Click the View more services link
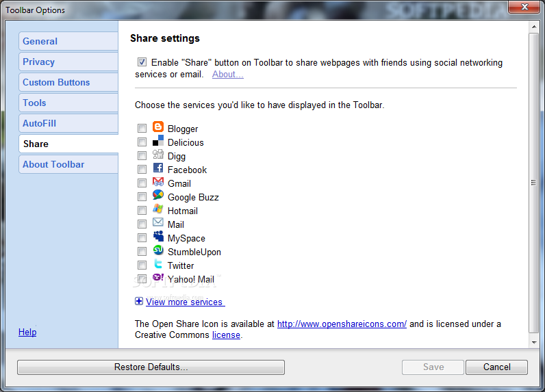This screenshot has width=545, height=392. 186,302
